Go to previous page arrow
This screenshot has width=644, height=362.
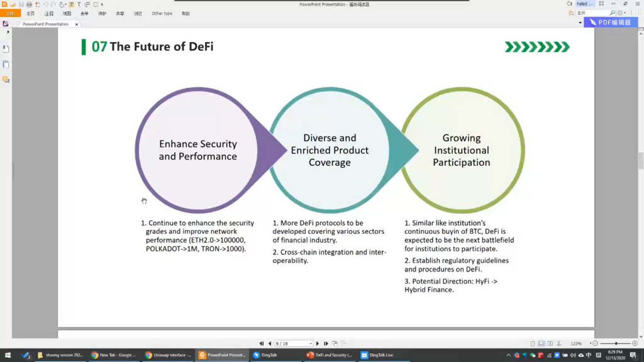[270, 344]
